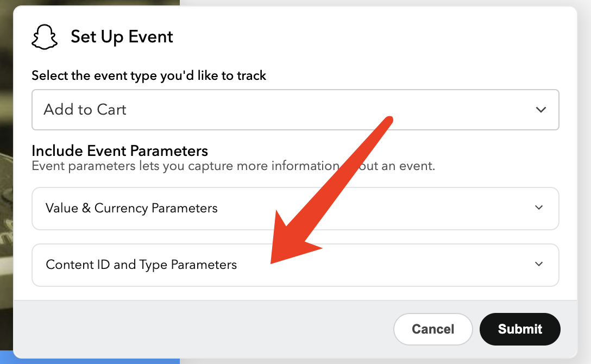Click the "Add to Cart" selected value text

(85, 110)
